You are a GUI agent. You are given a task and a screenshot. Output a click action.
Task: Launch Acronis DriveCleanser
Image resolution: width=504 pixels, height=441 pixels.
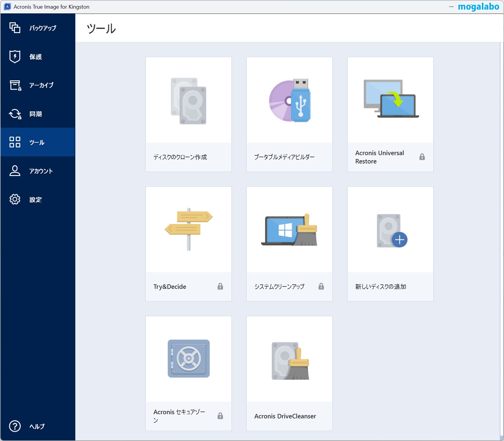[289, 373]
